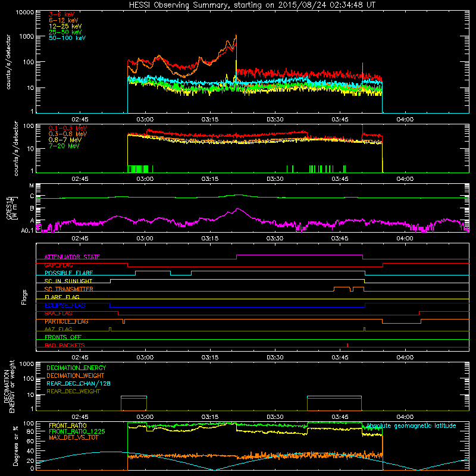Click the REAR_DEC_CHAN/128 legend label

coord(79,383)
